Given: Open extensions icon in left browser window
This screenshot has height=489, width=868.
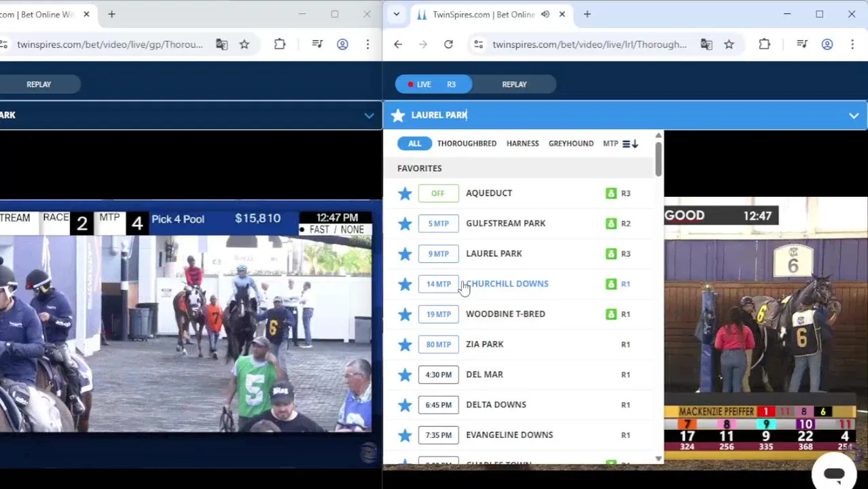Looking at the screenshot, I should click(280, 45).
